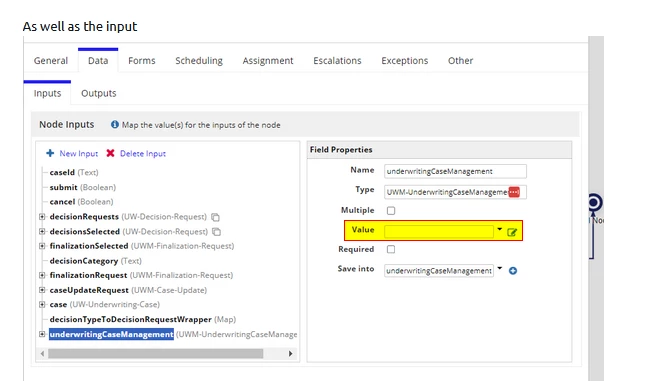
Task: Expand the underwritingCaseManagement tree node
Action: 42,334
